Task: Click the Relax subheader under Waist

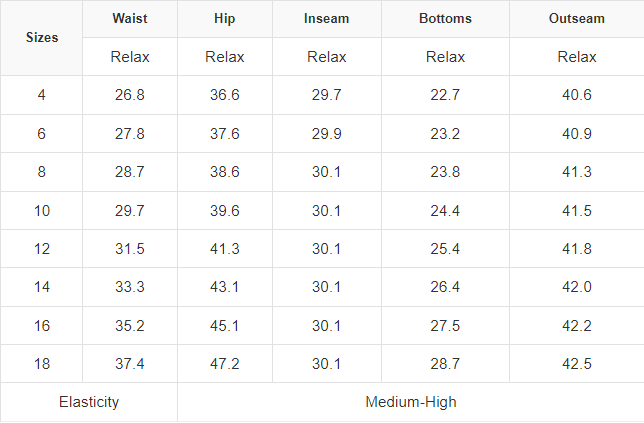Action: [x=130, y=57]
